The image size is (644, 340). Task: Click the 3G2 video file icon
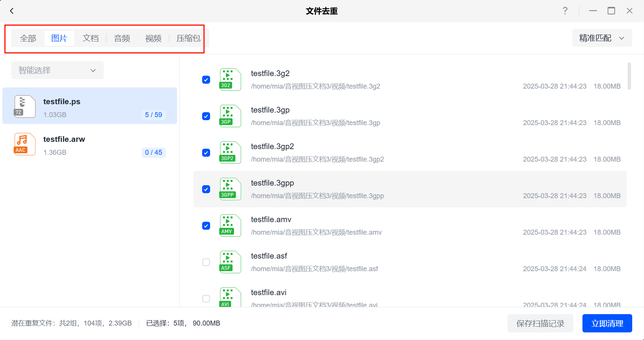pyautogui.click(x=230, y=79)
